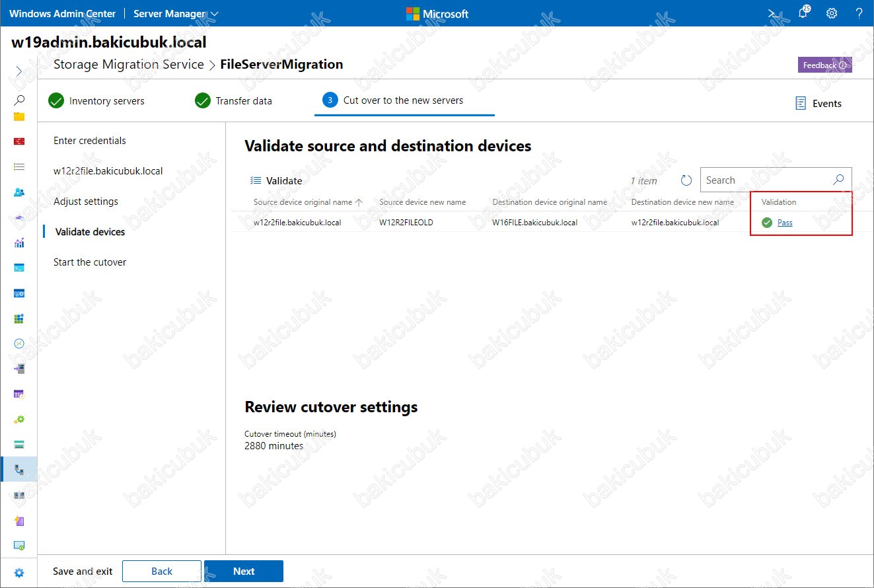Open the Registry tool icon
The height and width of the screenshot is (588, 874).
coord(19,318)
